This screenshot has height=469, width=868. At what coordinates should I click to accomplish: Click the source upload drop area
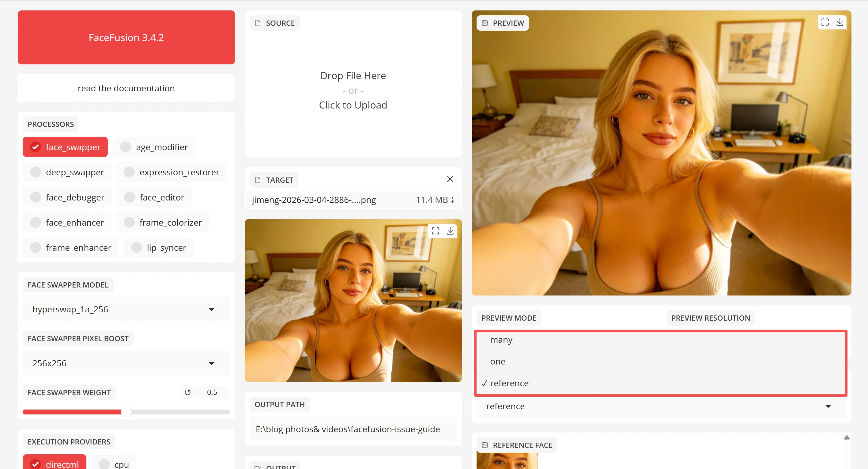[353, 90]
